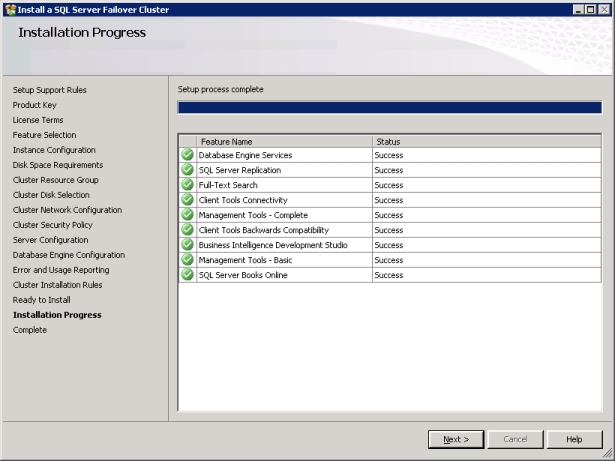Viewport: 615px width, 461px height.
Task: Click Client Tools Connectivity feature name
Action: [243, 200]
